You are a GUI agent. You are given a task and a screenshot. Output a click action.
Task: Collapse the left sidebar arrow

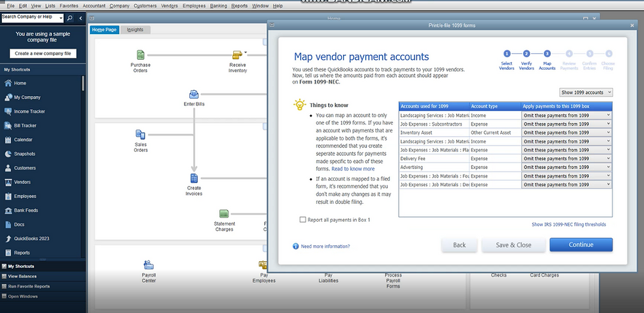[80, 18]
